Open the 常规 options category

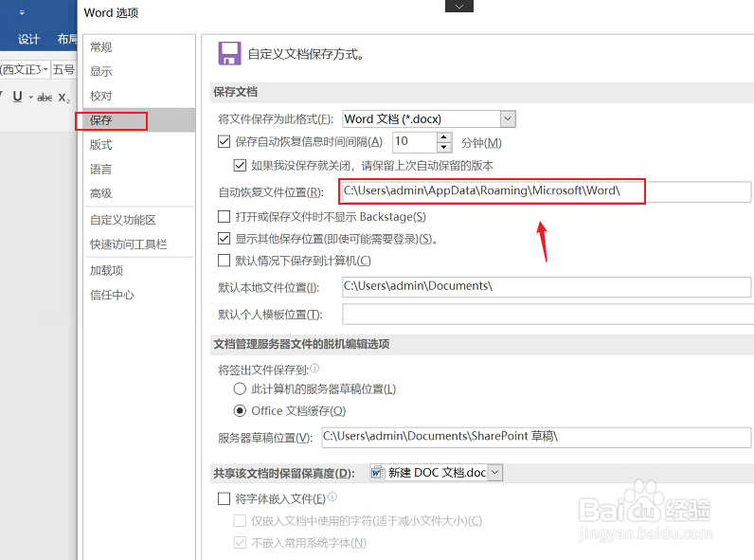click(139, 47)
